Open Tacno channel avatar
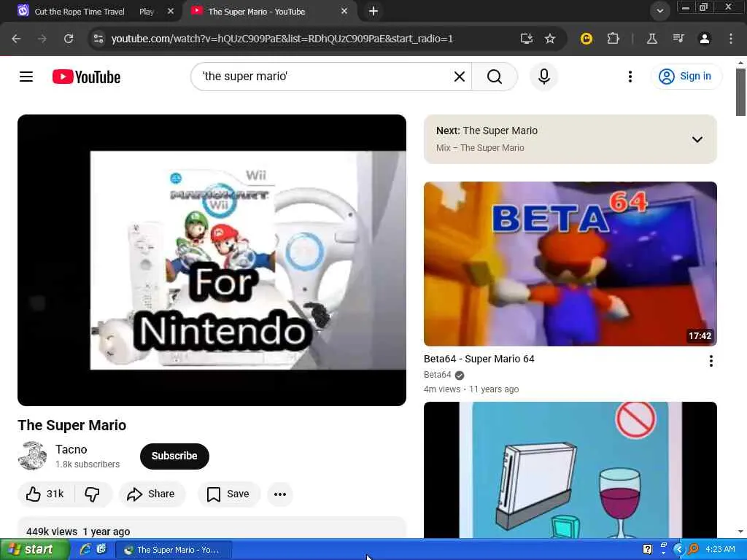This screenshot has width=747, height=560. click(32, 456)
